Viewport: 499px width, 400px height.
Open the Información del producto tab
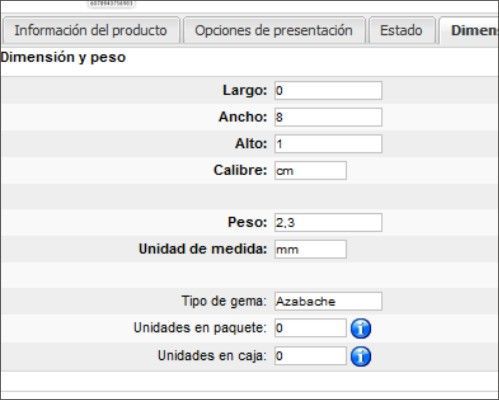coord(91,30)
